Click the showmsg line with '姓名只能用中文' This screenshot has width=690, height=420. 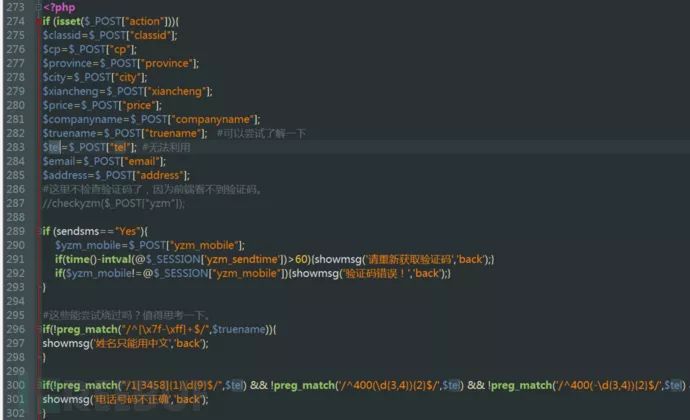(125, 343)
